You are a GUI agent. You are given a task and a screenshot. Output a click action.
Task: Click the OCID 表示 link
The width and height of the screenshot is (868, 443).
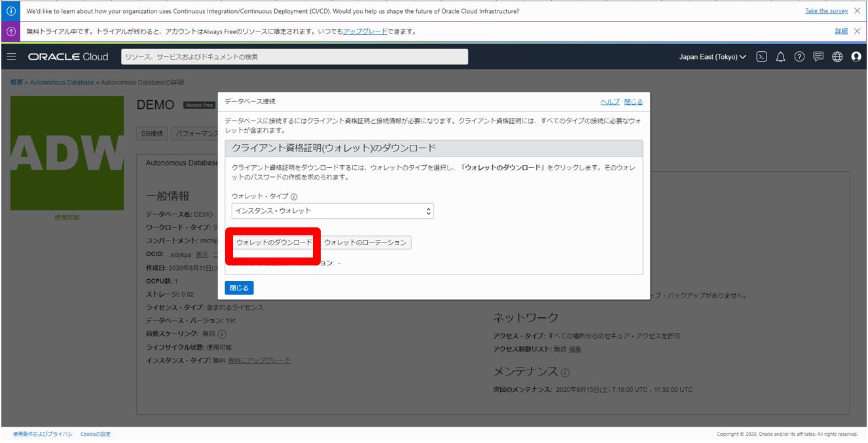(x=202, y=254)
